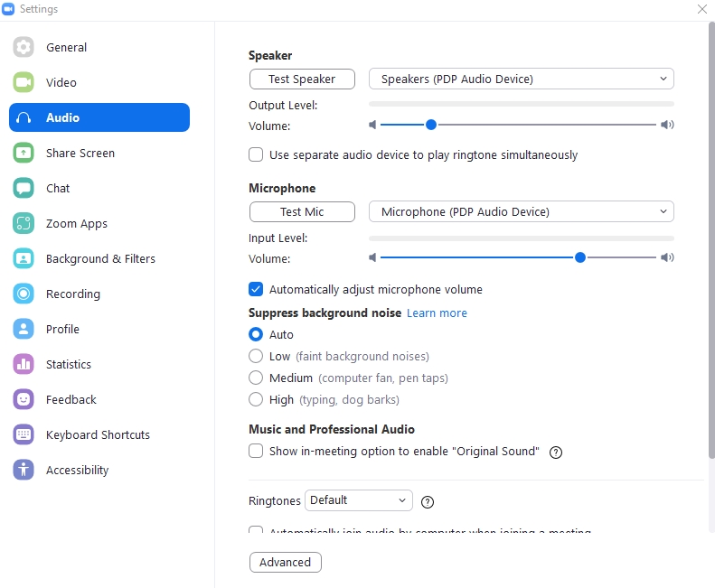Click the Original Sound help question mark

(x=556, y=453)
